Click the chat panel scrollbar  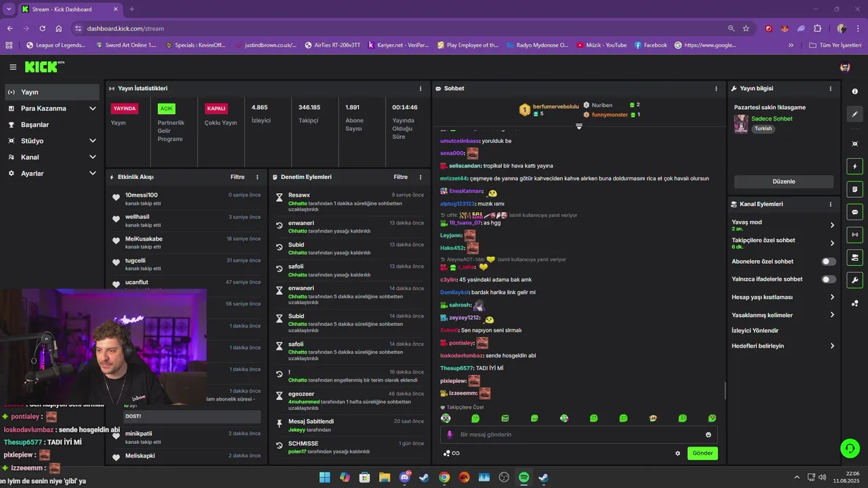tap(725, 391)
